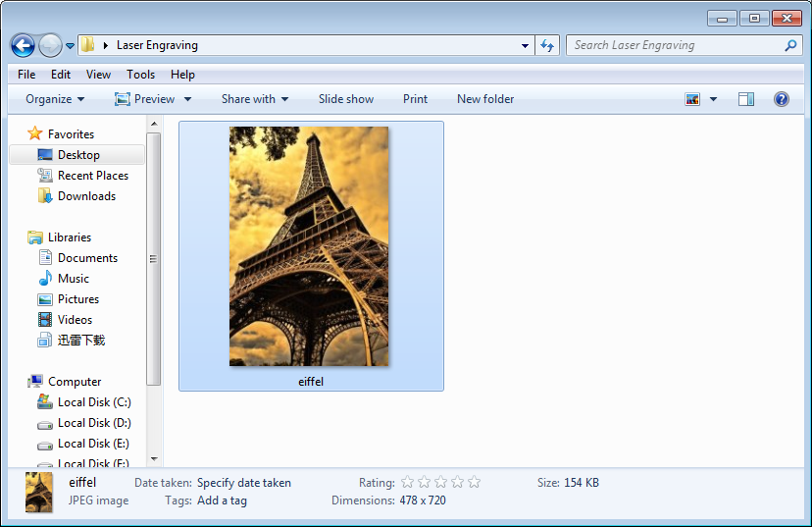
Task: Open the Pictures library
Action: (78, 299)
